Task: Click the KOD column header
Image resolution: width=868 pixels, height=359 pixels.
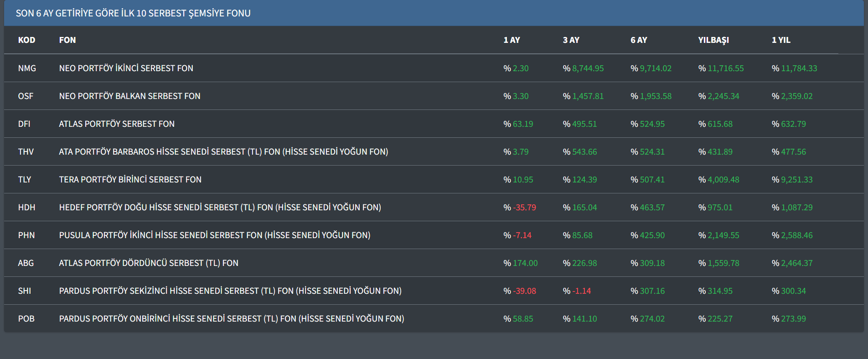Action: (x=26, y=40)
